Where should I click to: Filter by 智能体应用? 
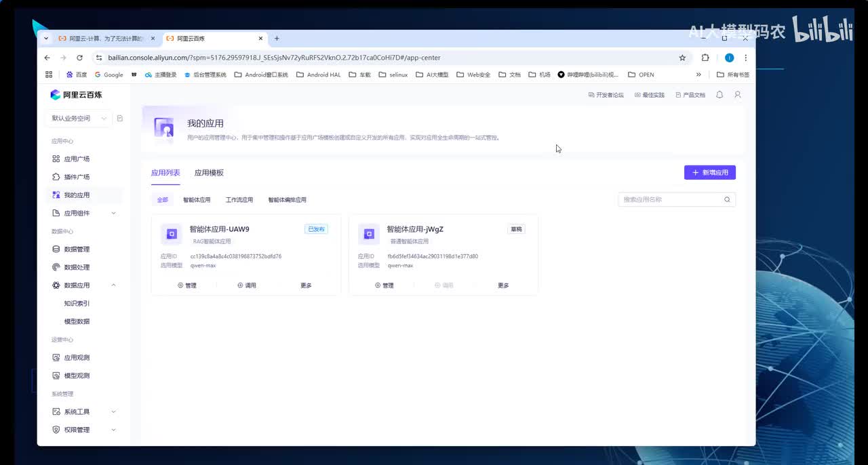click(x=197, y=200)
